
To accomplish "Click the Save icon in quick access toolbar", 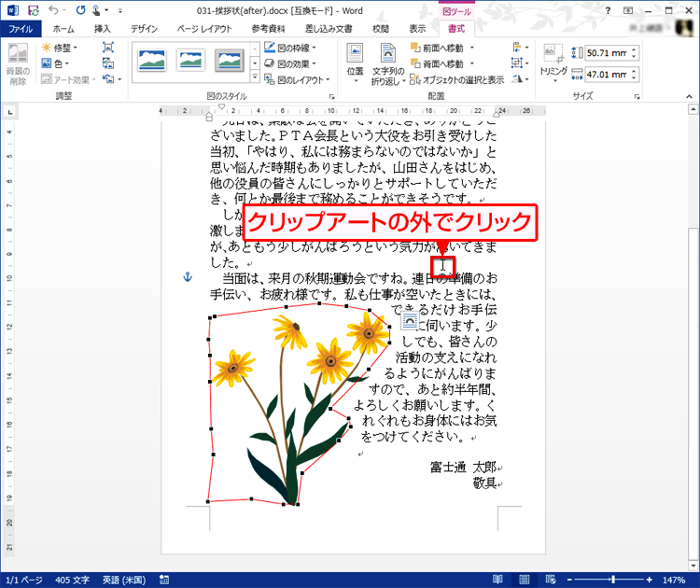I will coord(33,10).
